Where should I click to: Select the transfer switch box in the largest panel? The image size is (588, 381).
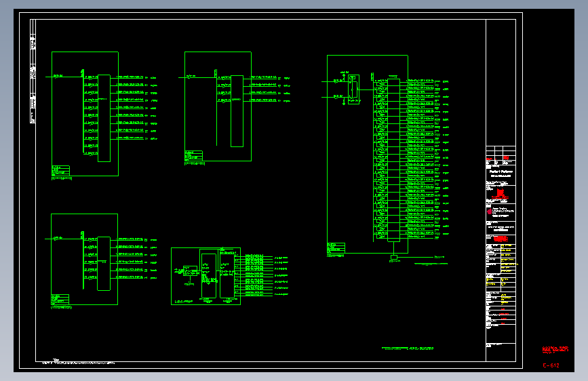tap(353, 89)
